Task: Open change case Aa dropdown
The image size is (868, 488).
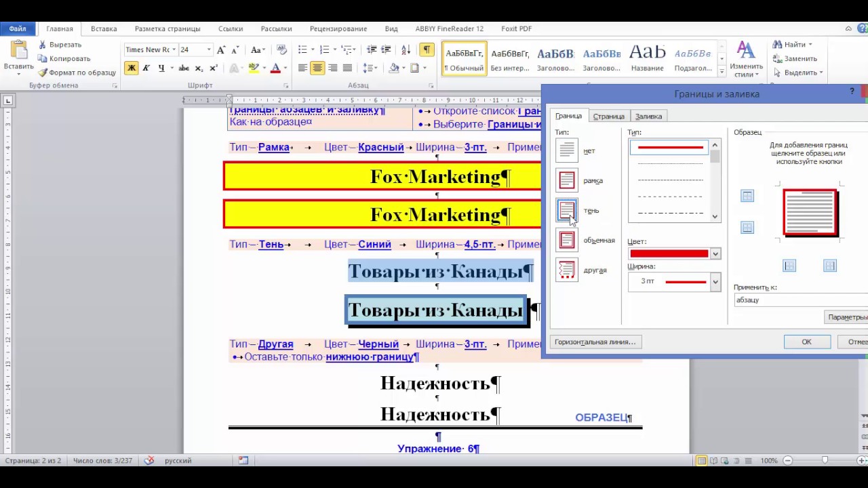Action: pyautogui.click(x=258, y=49)
